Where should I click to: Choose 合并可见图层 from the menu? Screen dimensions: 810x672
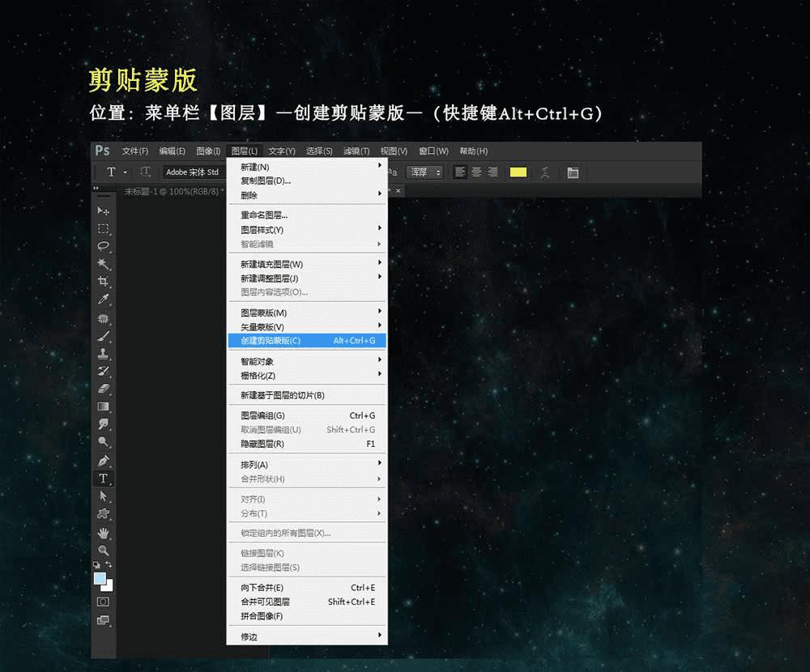[307, 602]
